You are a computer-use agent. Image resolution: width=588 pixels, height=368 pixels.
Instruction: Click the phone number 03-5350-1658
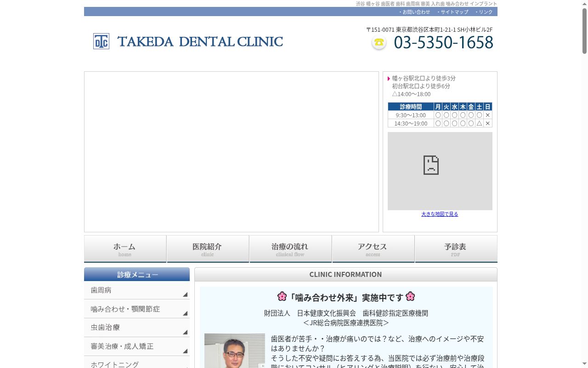click(x=443, y=42)
